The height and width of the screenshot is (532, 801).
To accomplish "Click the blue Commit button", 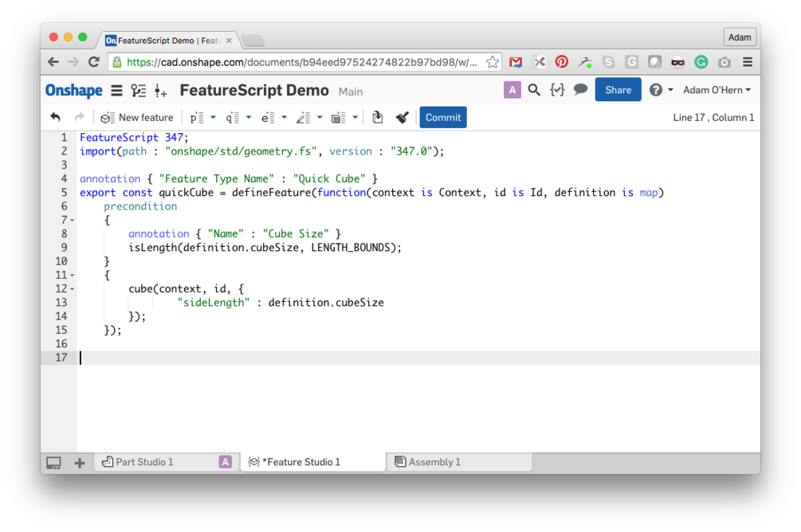I will click(x=443, y=117).
